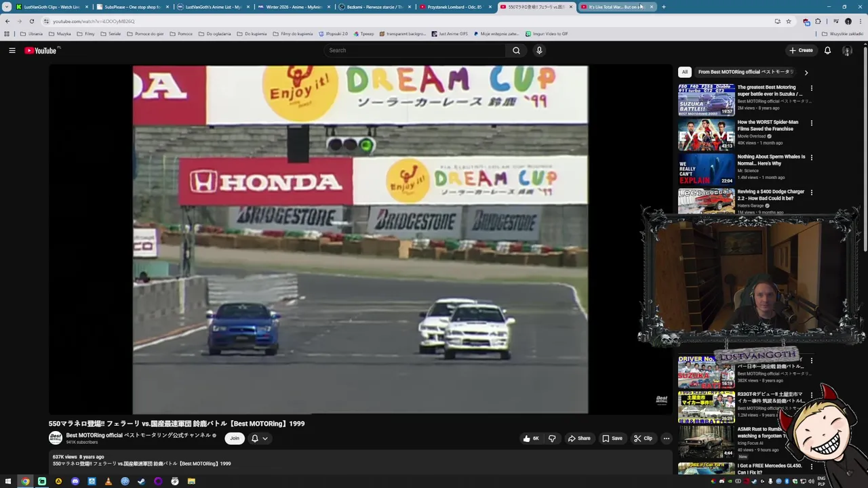Open Steam from the taskbar
Image resolution: width=868 pixels, height=488 pixels.
click(x=141, y=481)
